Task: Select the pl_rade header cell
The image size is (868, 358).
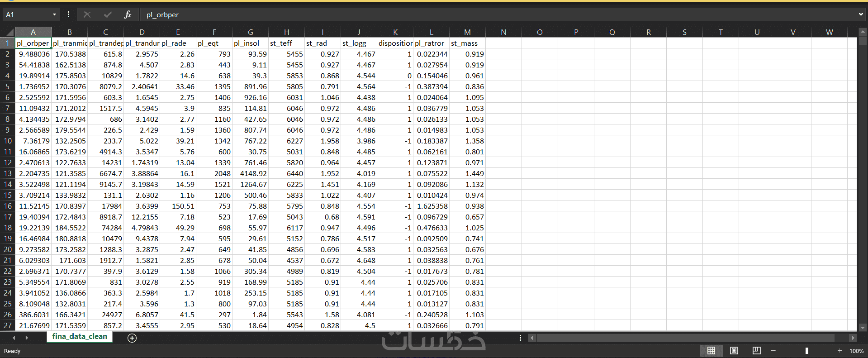Action: click(x=178, y=43)
